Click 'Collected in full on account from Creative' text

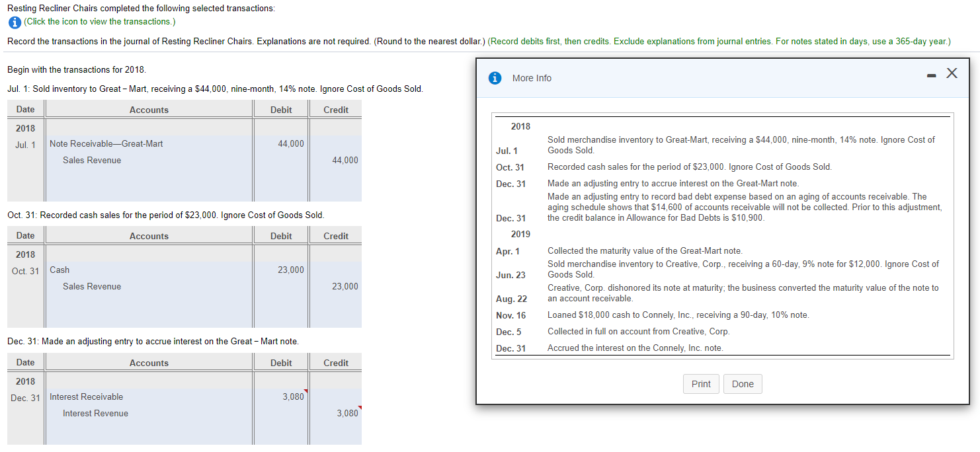pos(639,331)
